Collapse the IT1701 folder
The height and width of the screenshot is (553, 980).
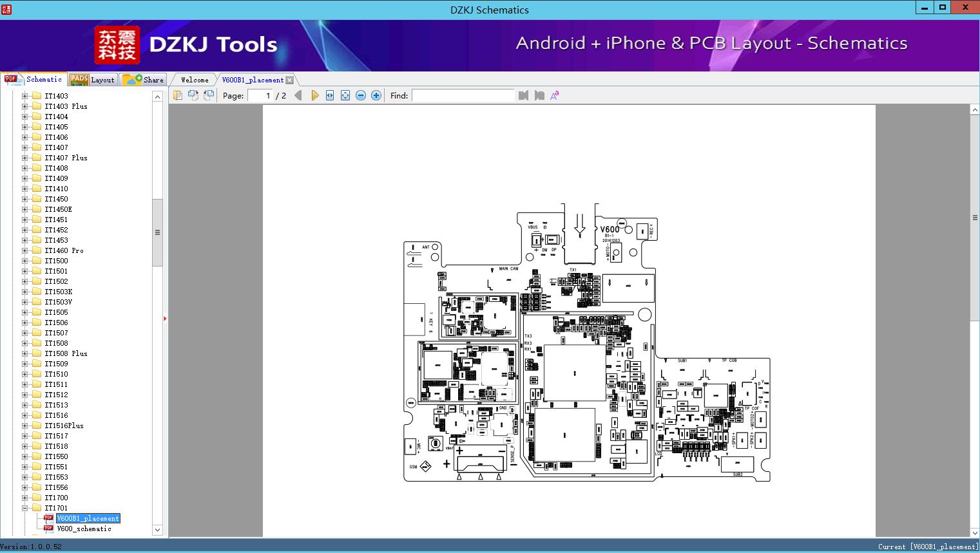(25, 508)
